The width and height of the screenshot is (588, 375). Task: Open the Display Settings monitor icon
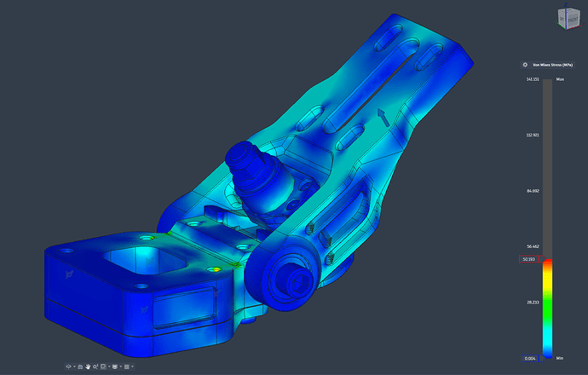pyautogui.click(x=115, y=367)
